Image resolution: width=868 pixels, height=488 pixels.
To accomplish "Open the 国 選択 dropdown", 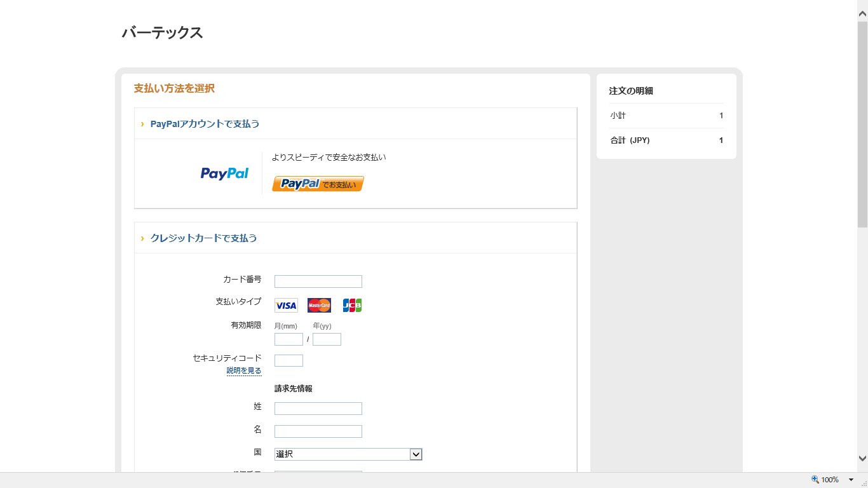I will tap(348, 454).
